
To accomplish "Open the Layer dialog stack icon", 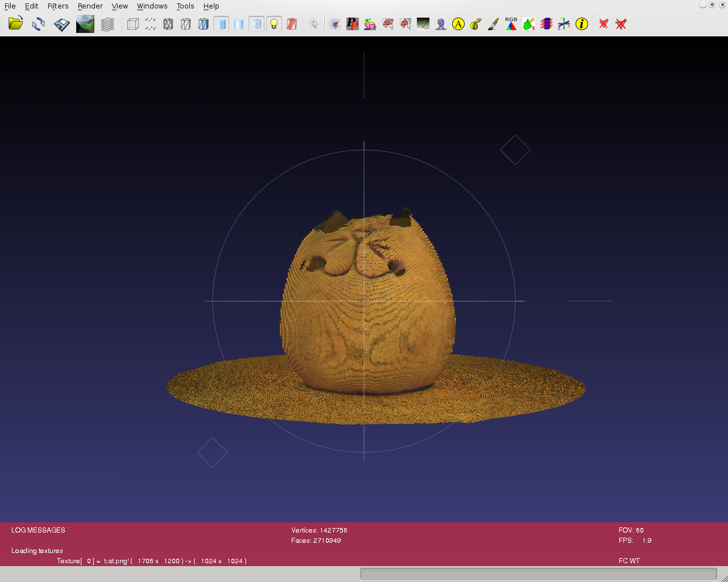I will (x=107, y=24).
